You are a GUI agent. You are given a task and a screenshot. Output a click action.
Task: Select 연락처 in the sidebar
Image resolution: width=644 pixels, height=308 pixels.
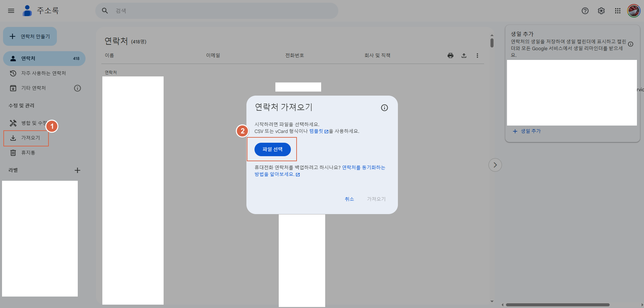pos(44,59)
